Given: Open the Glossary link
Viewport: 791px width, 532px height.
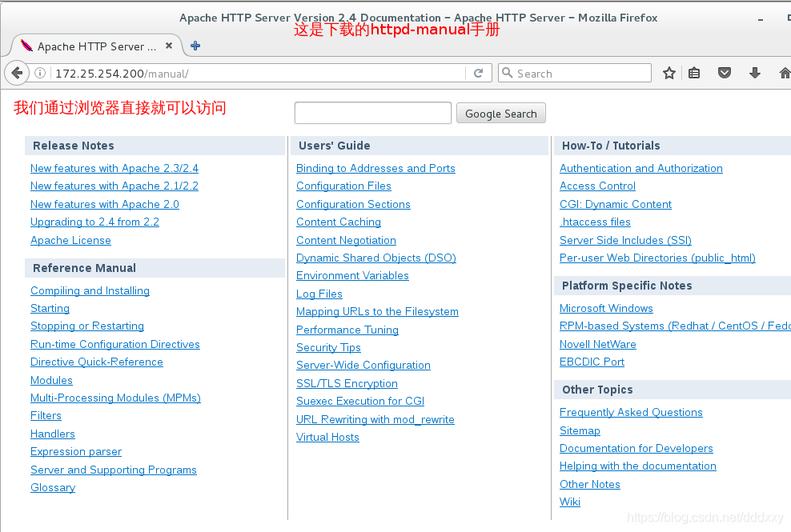Looking at the screenshot, I should point(53,488).
